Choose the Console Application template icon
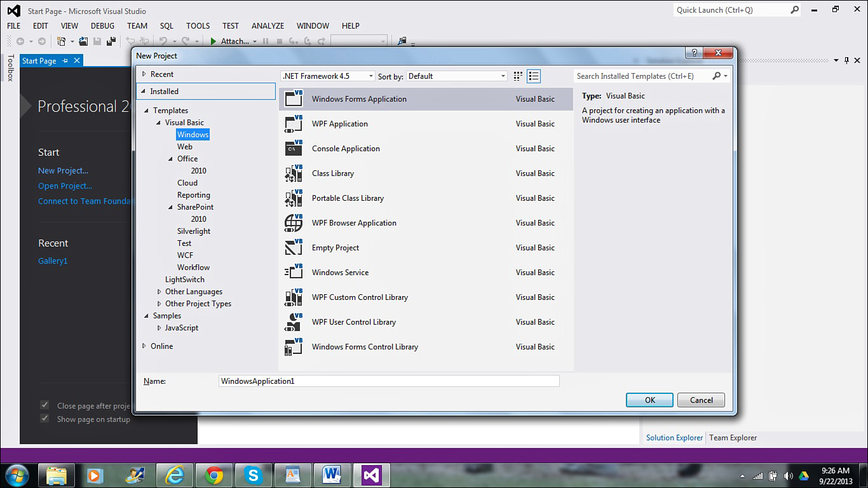Image resolution: width=868 pixels, height=488 pixels. coord(294,149)
